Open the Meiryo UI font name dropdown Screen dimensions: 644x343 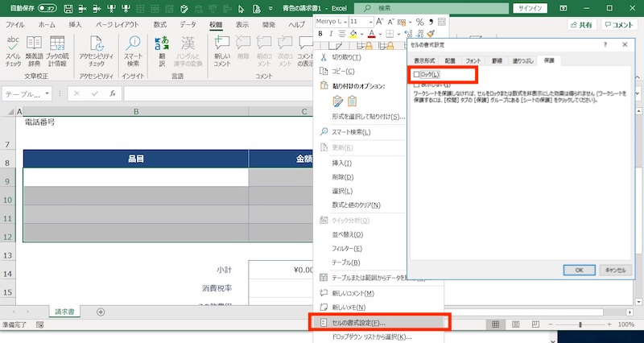[x=345, y=22]
